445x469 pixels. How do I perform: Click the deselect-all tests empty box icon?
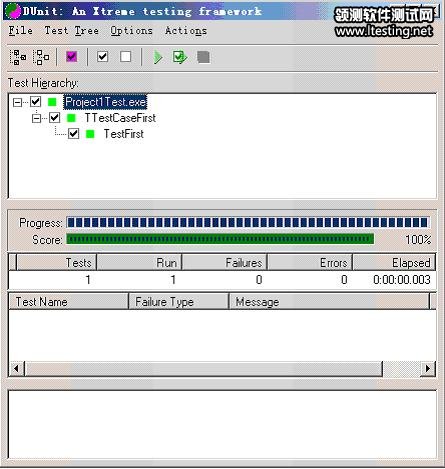click(x=126, y=57)
